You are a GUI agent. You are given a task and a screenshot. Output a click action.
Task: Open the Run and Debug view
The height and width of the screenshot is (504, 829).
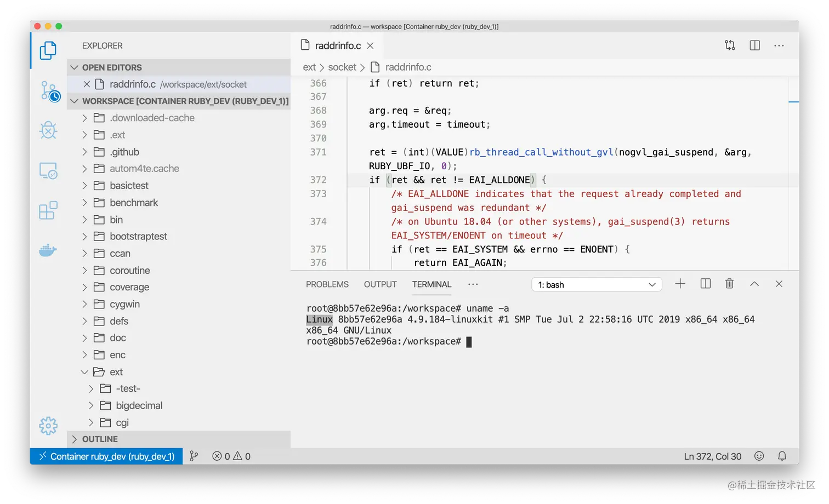[48, 130]
